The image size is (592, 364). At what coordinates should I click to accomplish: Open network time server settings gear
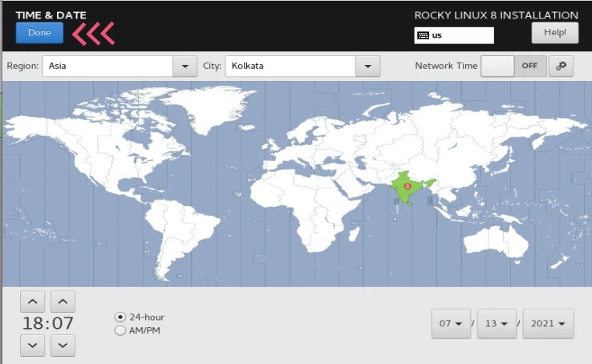[x=561, y=66]
